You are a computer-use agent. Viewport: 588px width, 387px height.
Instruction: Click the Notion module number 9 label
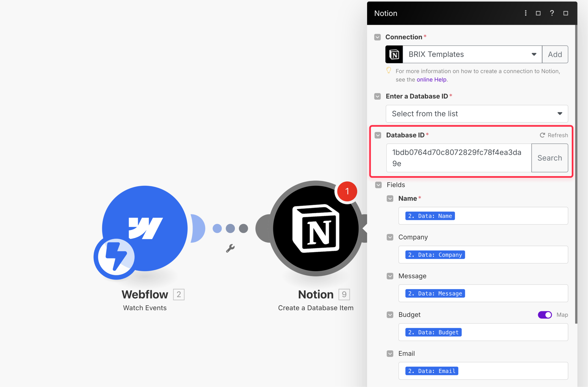tap(344, 295)
